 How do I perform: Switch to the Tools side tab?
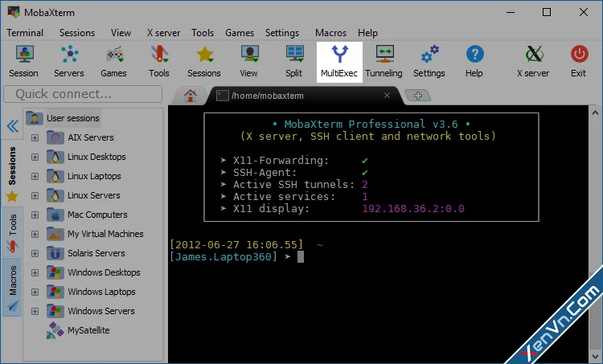tap(12, 233)
